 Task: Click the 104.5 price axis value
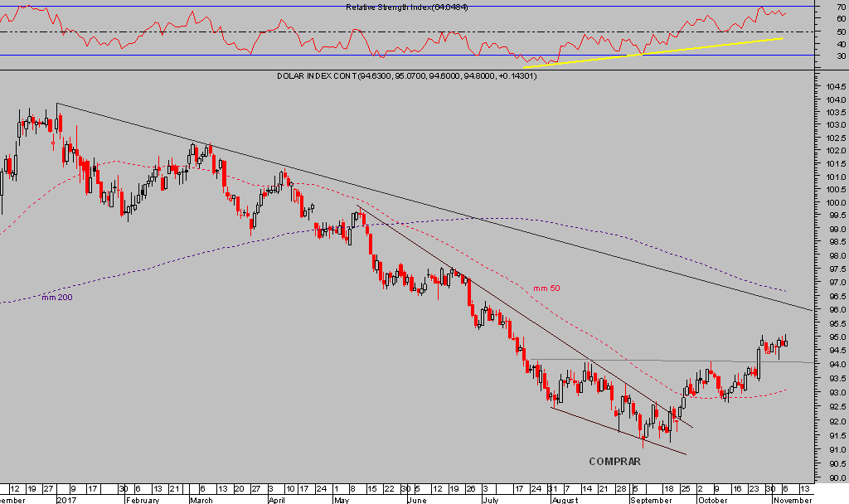point(833,87)
